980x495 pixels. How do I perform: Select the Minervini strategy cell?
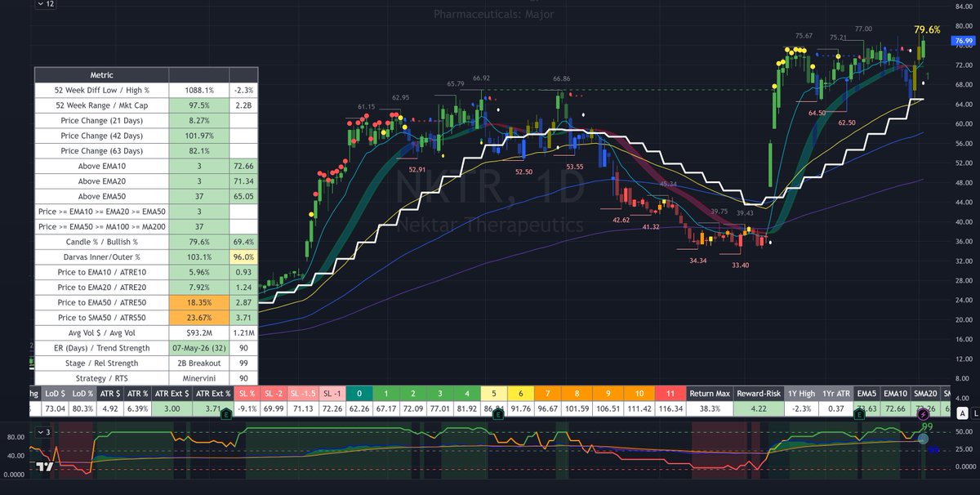(199, 378)
